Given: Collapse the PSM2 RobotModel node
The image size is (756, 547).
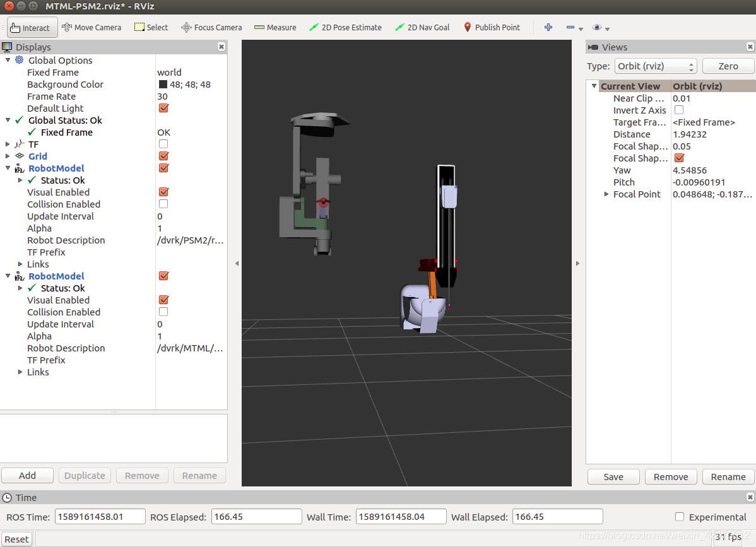Looking at the screenshot, I should (x=8, y=168).
